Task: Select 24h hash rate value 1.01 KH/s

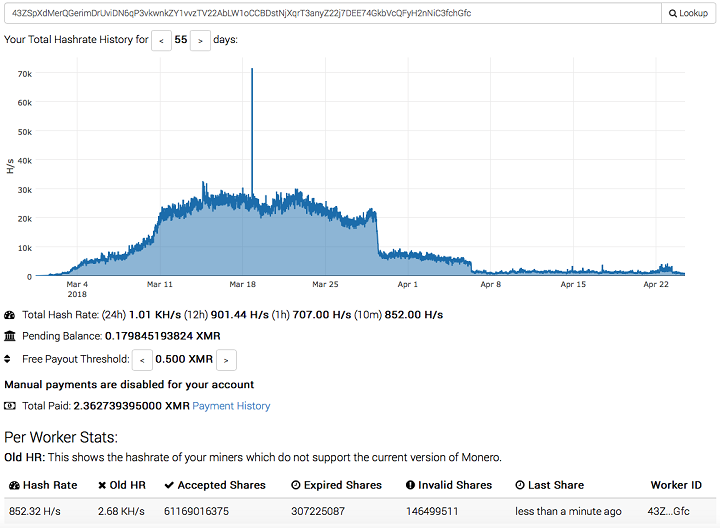Action: coord(155,315)
